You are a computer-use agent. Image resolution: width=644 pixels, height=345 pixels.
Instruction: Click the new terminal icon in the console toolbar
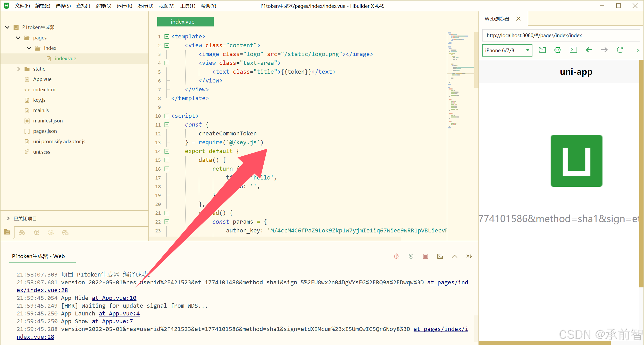coord(440,256)
